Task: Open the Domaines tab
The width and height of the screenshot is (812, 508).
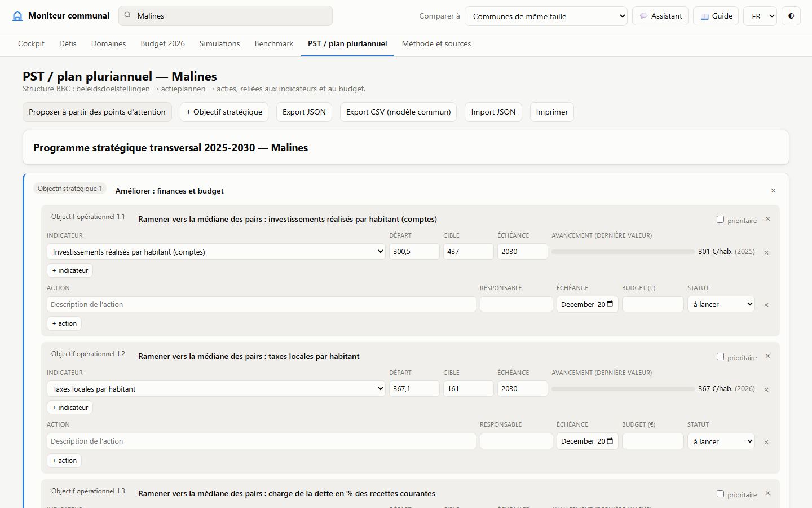Action: point(108,43)
